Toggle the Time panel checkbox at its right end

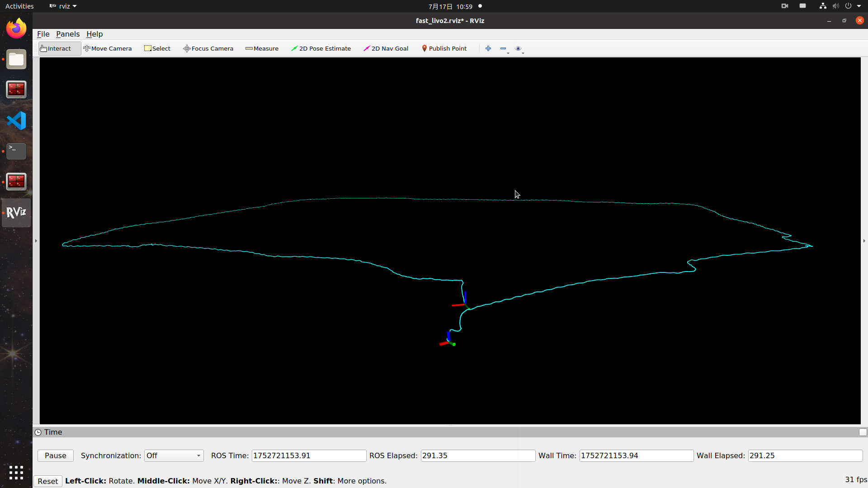[863, 432]
